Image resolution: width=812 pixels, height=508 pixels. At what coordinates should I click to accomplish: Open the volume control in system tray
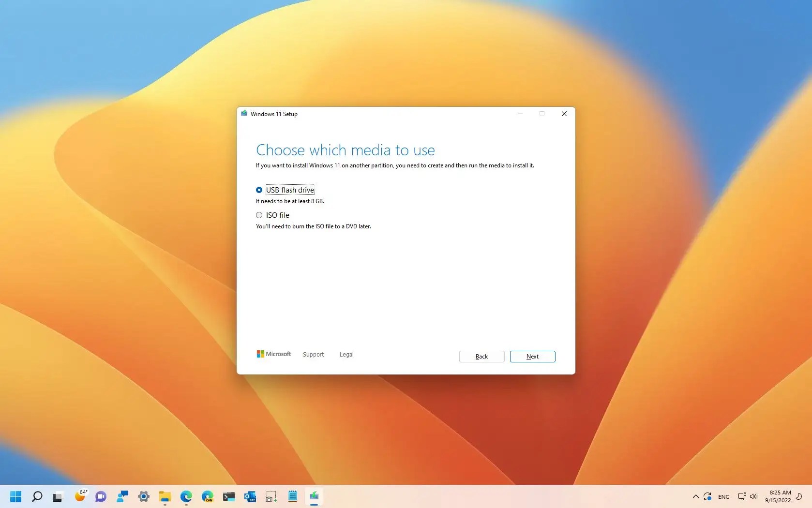point(753,496)
